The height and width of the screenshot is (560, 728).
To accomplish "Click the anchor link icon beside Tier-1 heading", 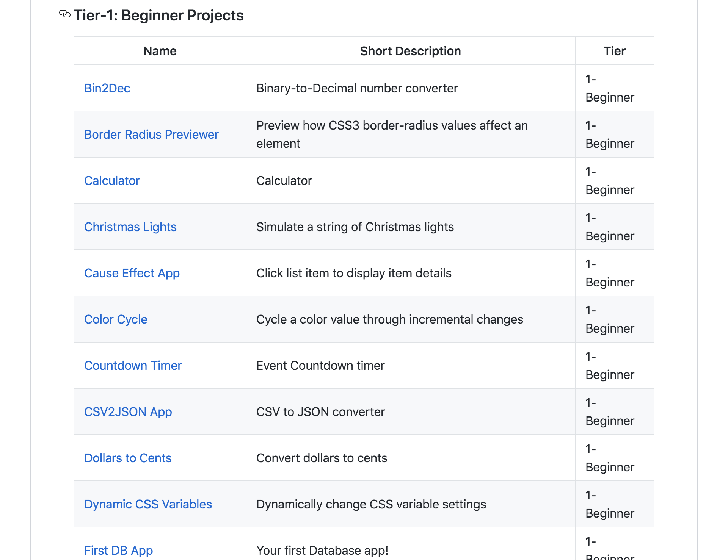I will point(65,14).
